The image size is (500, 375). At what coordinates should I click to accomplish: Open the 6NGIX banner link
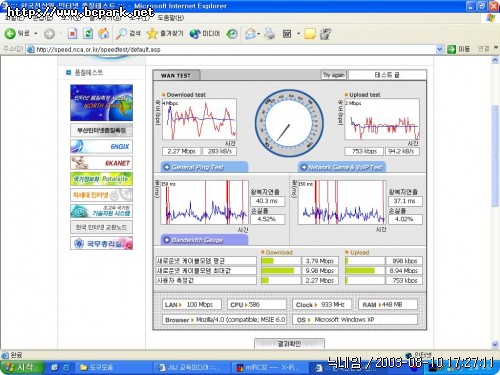tap(101, 146)
